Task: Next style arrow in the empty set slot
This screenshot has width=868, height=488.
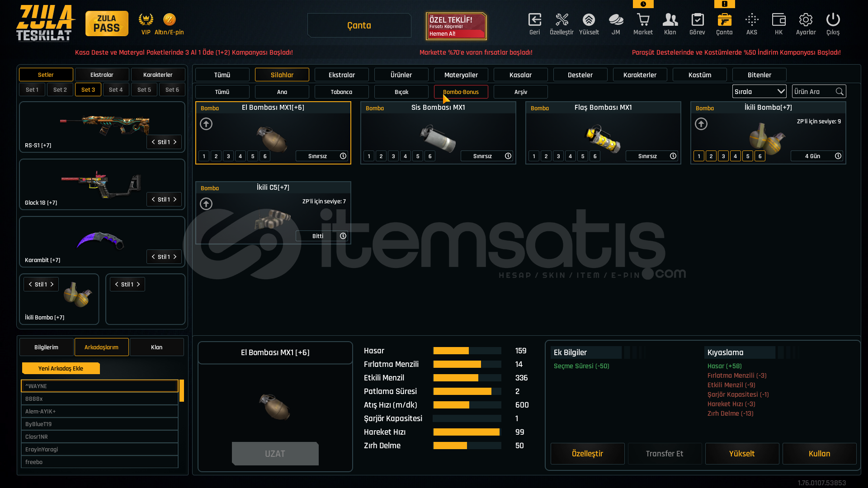Action: pos(138,284)
